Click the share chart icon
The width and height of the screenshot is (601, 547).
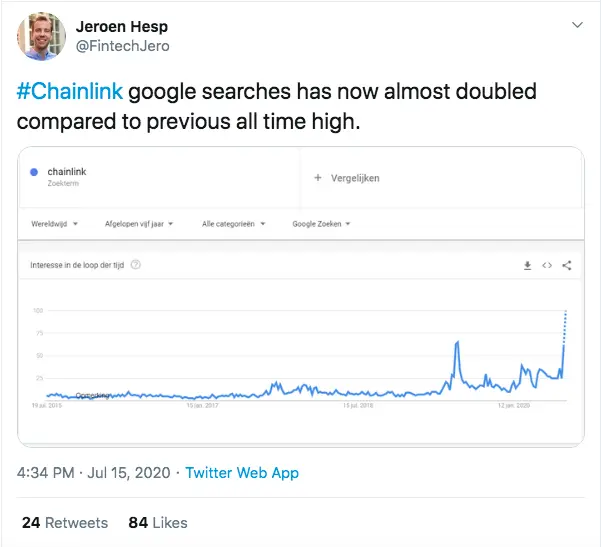tap(567, 265)
